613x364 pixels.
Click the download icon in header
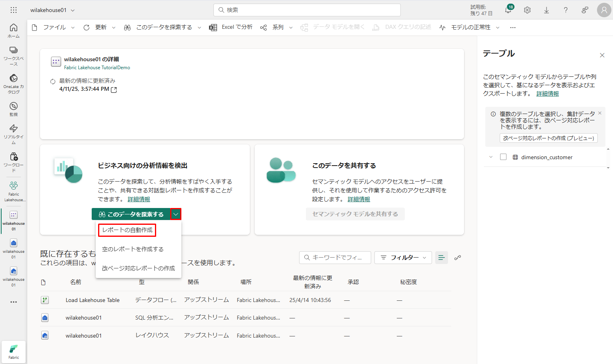click(x=547, y=10)
